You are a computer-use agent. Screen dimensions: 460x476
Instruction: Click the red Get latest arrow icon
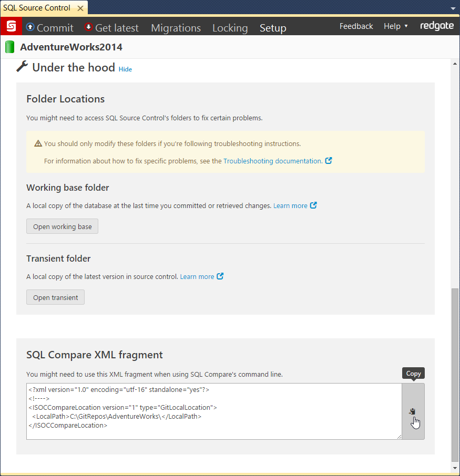tap(88, 27)
